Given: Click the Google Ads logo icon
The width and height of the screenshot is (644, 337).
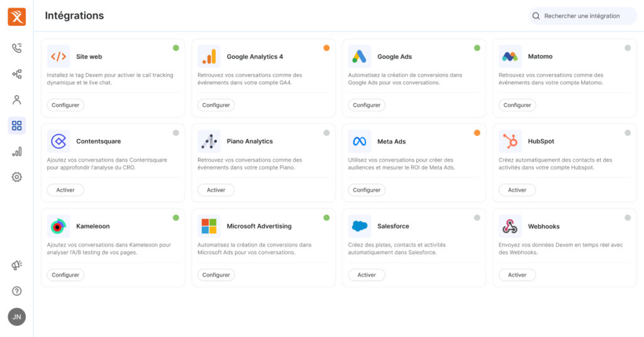Looking at the screenshot, I should click(x=359, y=56).
